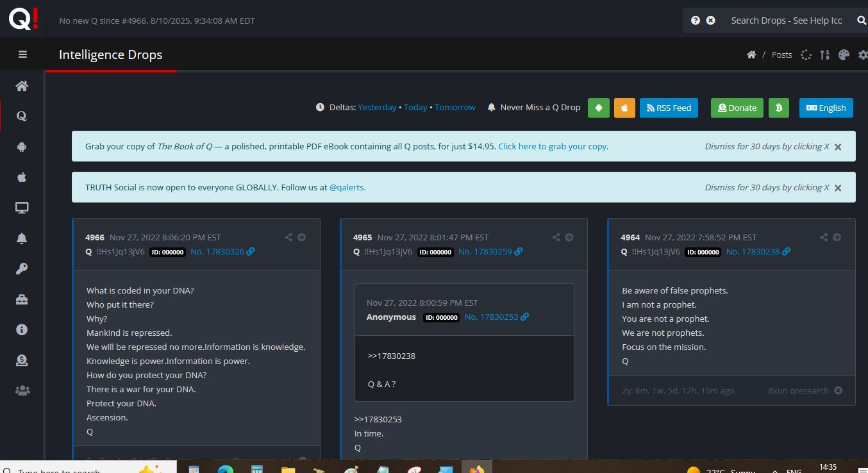Open the color palette theme icon

844,55
